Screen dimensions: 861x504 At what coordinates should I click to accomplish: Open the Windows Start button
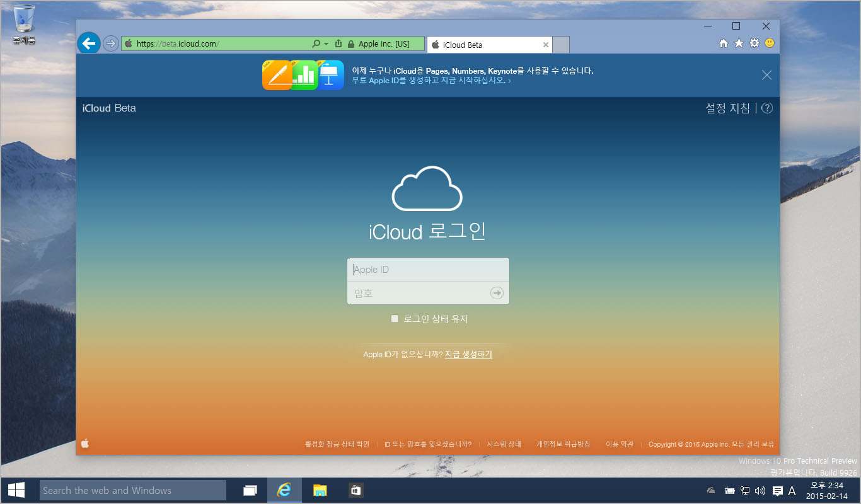click(x=16, y=490)
